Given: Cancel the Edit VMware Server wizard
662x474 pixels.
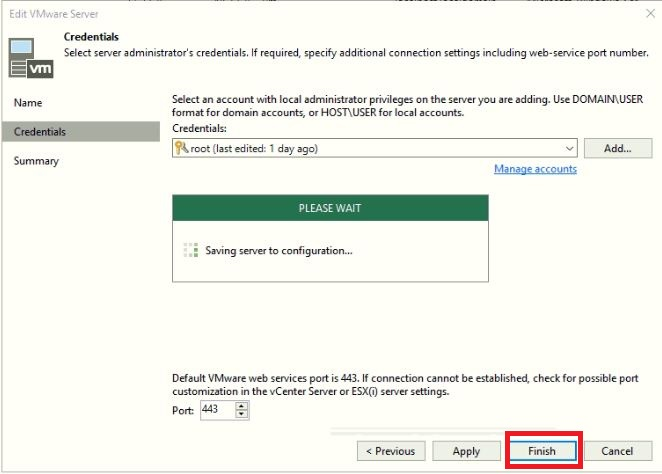Looking at the screenshot, I should tap(618, 451).
